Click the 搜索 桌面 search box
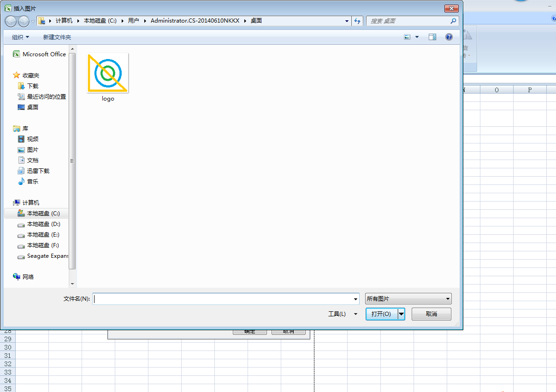 point(408,21)
